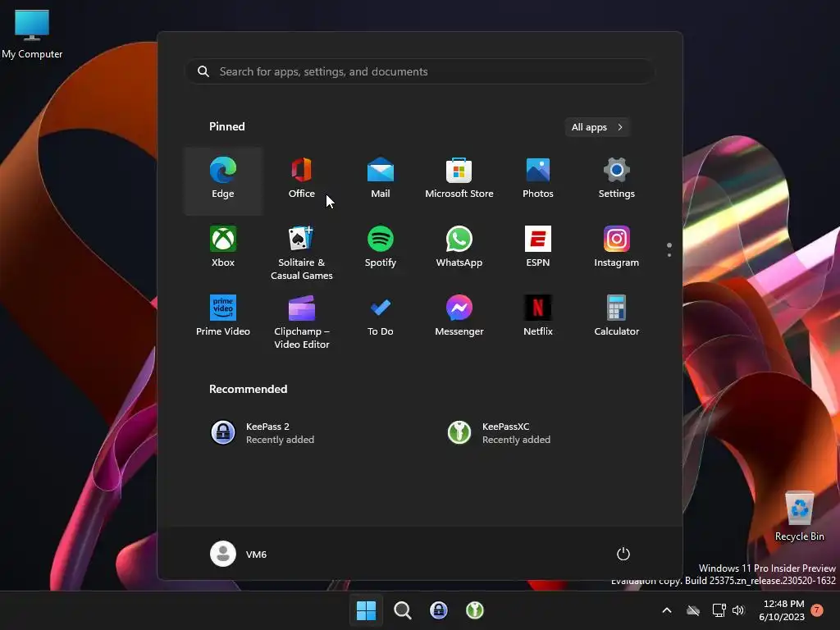Launch Office from pinned apps
This screenshot has height=630, width=840.
302,180
